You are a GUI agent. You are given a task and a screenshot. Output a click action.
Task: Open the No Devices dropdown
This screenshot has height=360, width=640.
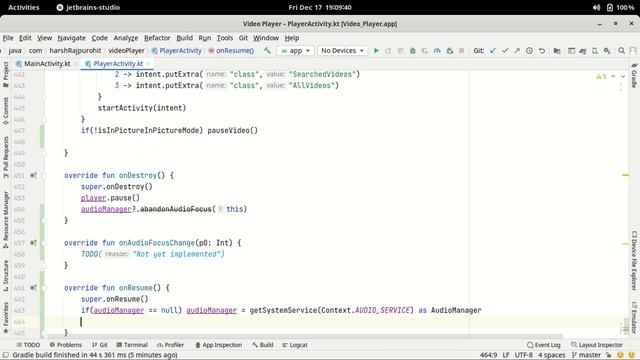[342, 51]
